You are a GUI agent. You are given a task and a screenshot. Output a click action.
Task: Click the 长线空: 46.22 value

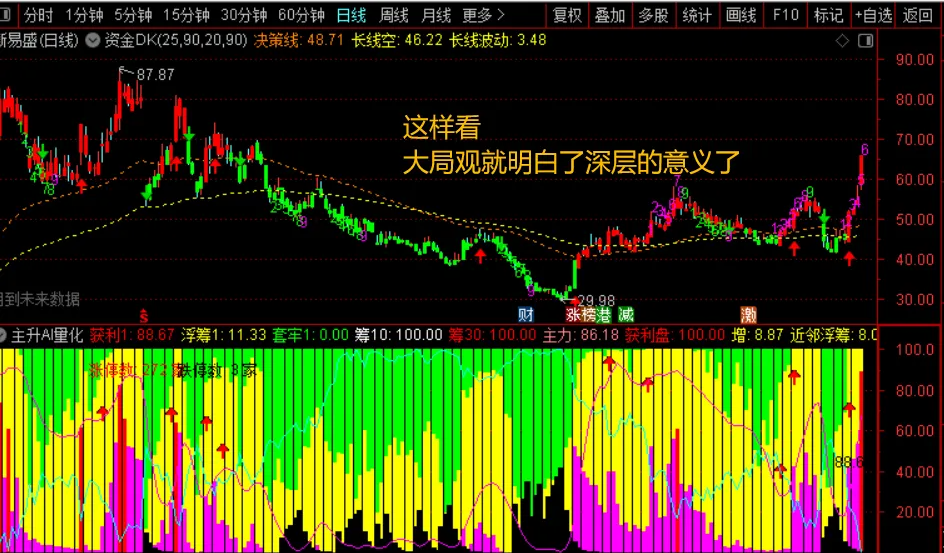tap(397, 41)
